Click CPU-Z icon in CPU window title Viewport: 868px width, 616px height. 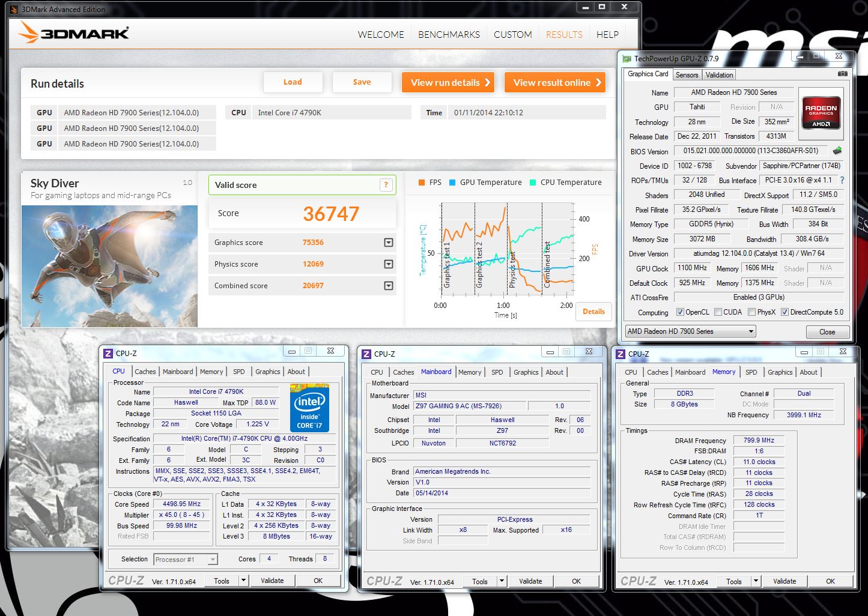click(x=108, y=354)
